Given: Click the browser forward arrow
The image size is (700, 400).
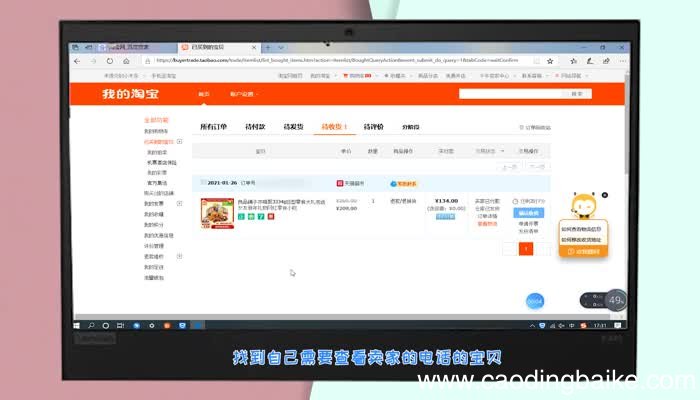Looking at the screenshot, I should (93, 61).
